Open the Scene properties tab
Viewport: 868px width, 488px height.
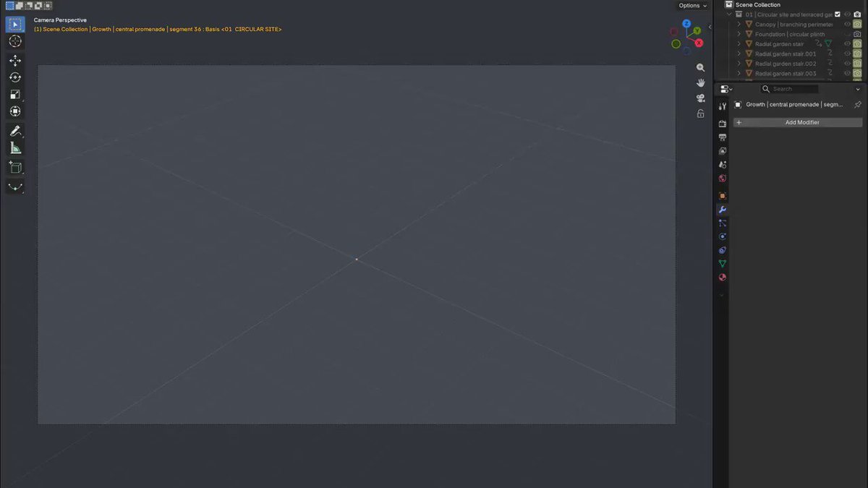point(722,165)
